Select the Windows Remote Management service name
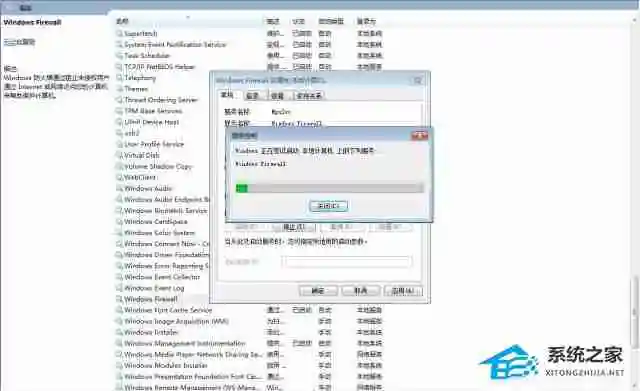 [192, 387]
